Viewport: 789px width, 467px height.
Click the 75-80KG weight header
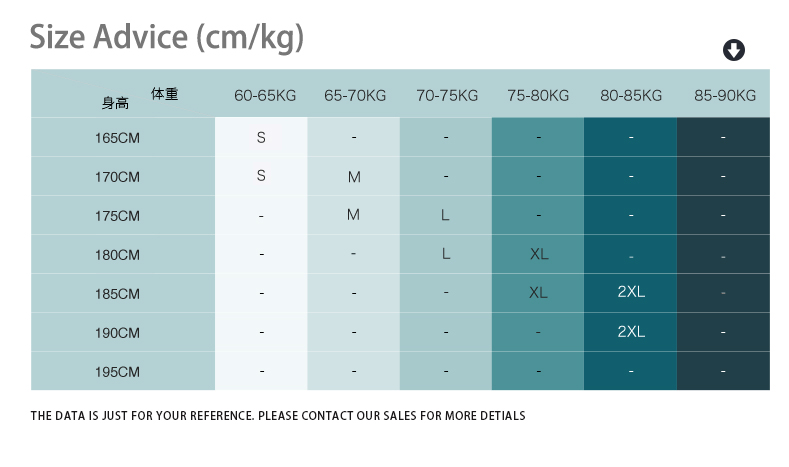pyautogui.click(x=538, y=96)
